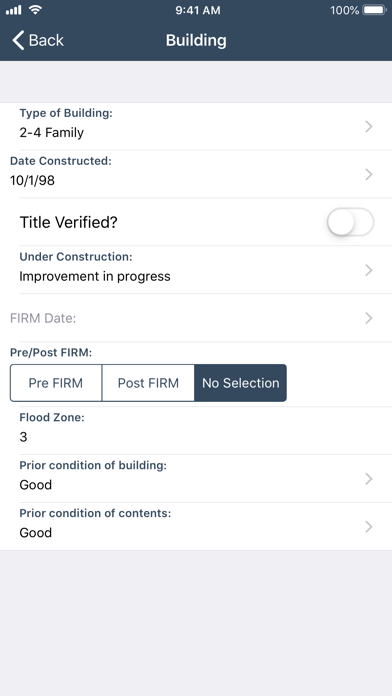This screenshot has width=392, height=696.
Task: Toggle the Title Verified switch
Action: point(350,222)
